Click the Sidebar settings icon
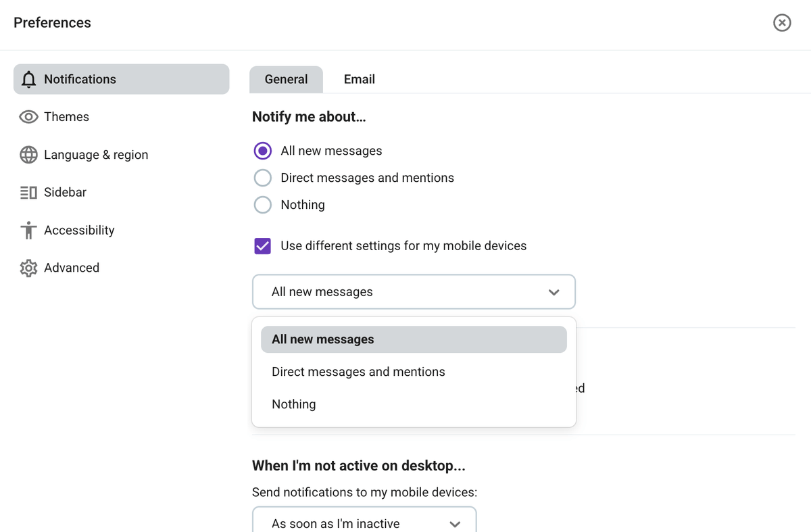The image size is (811, 532). point(28,192)
